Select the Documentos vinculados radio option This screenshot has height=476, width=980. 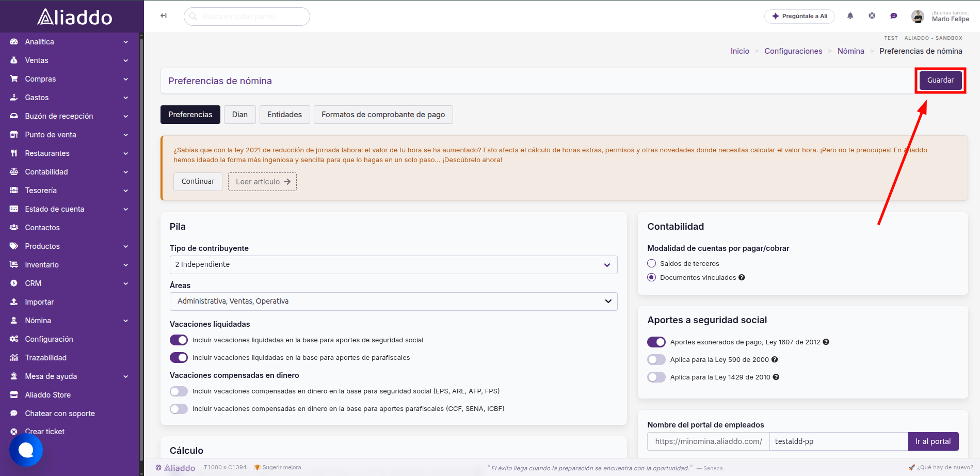[652, 277]
